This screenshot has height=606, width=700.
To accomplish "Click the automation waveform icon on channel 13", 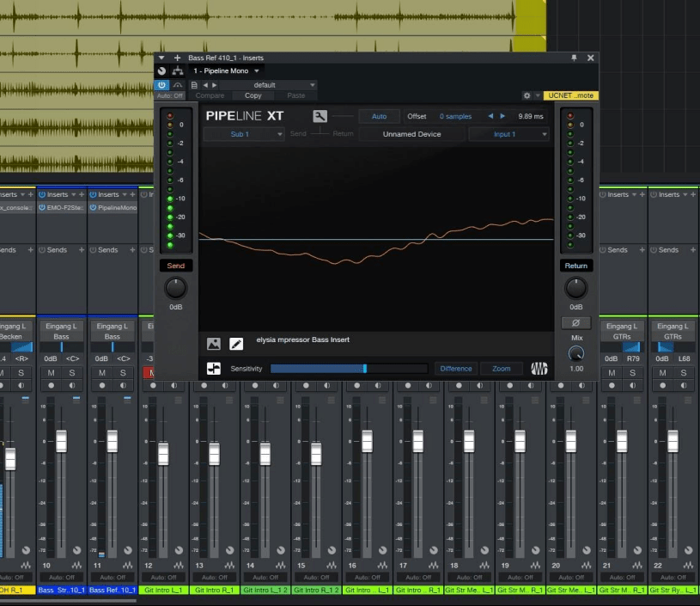I will click(229, 566).
